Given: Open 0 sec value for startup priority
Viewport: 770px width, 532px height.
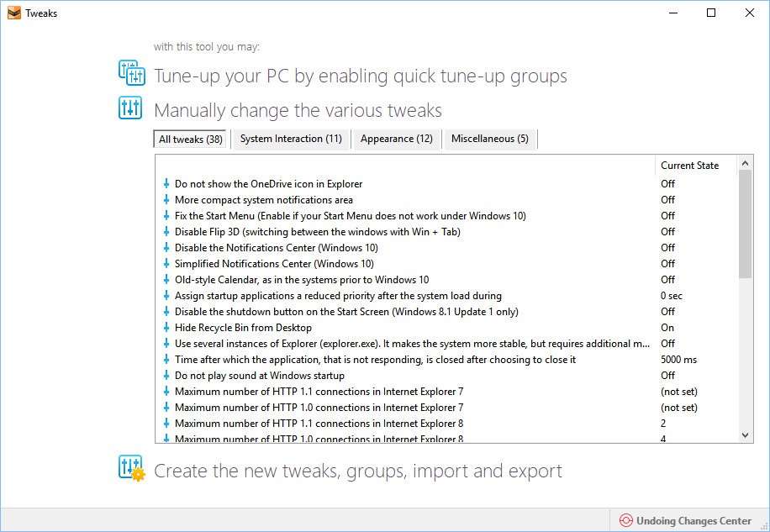Looking at the screenshot, I should [x=672, y=296].
